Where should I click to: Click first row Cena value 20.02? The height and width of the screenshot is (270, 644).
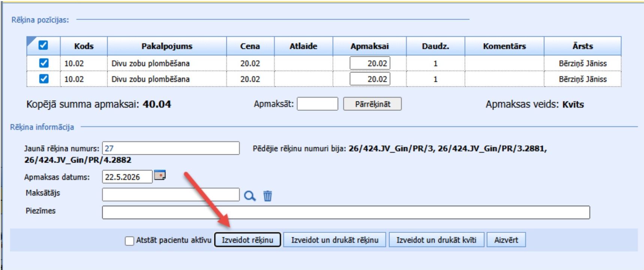pyautogui.click(x=250, y=63)
